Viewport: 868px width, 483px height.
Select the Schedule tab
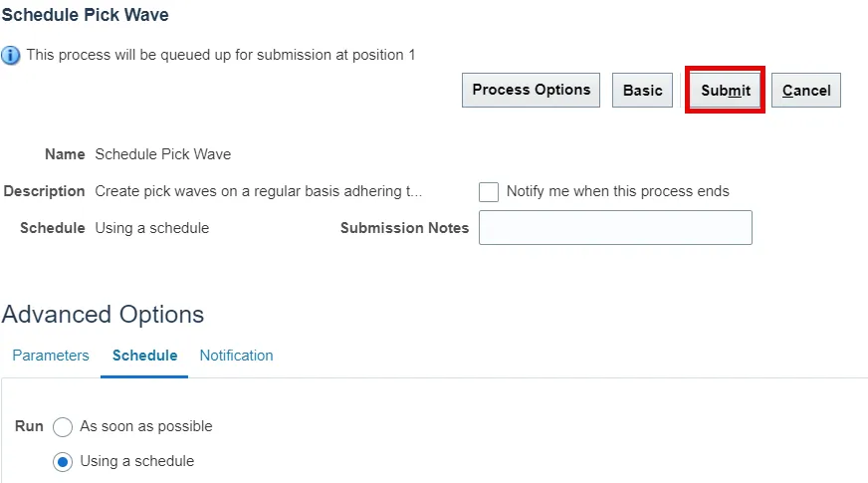(144, 356)
